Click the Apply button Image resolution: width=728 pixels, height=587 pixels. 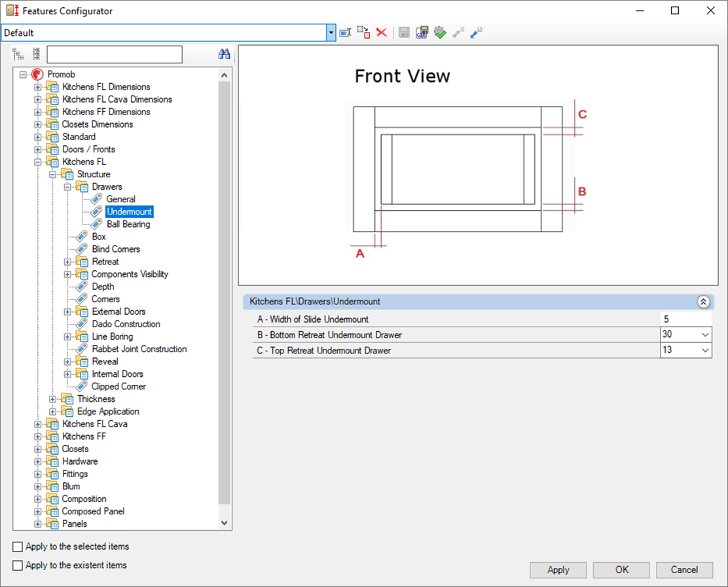pos(558,570)
